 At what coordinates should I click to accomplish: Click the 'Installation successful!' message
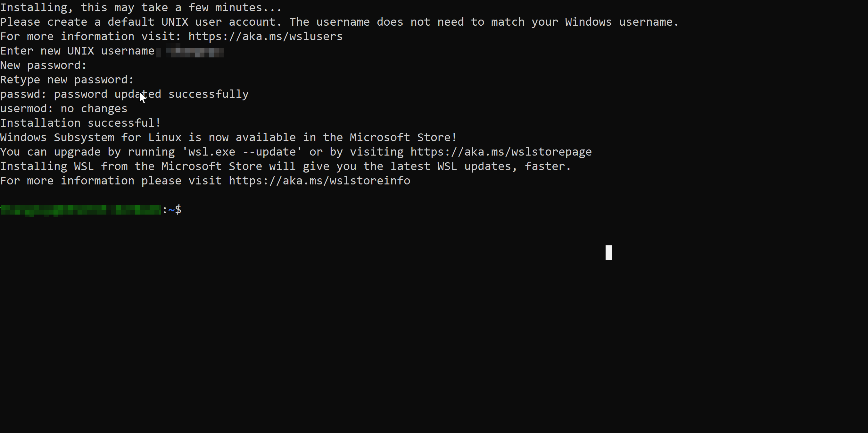(x=80, y=123)
